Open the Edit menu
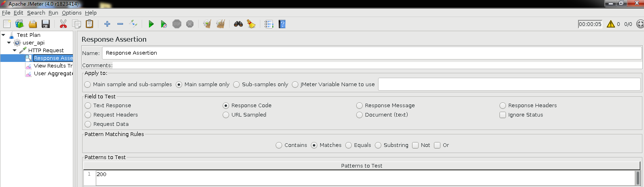Screen dimensions: 644x187 19,13
